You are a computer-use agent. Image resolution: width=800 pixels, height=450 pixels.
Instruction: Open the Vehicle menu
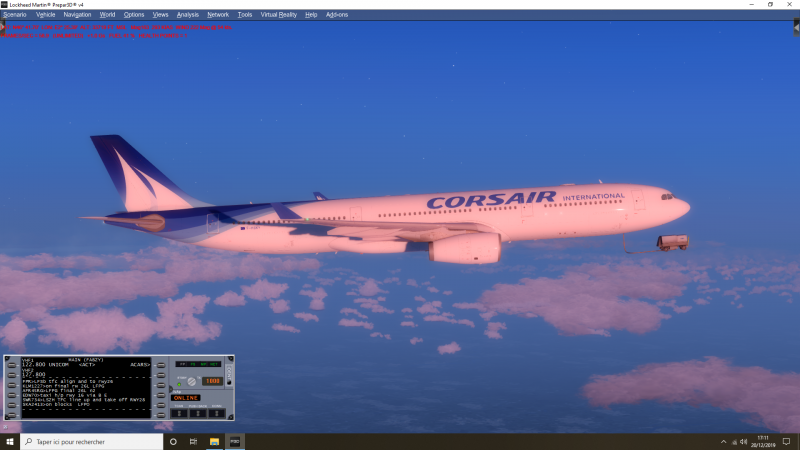(45, 15)
